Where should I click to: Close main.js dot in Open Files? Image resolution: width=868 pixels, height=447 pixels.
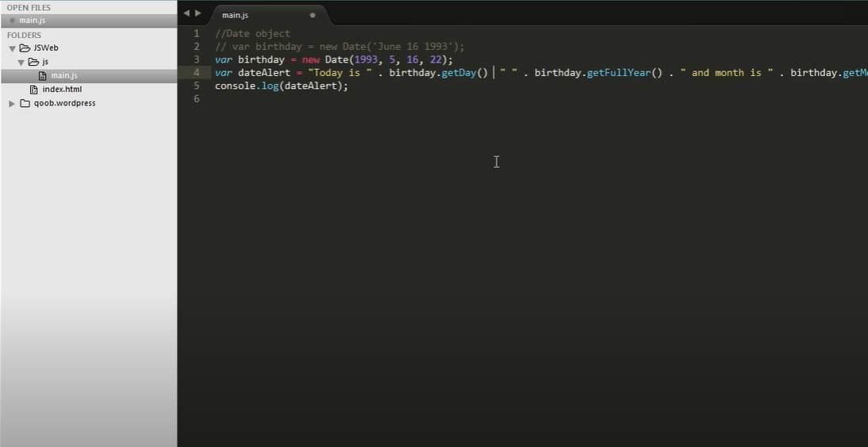[x=12, y=21]
